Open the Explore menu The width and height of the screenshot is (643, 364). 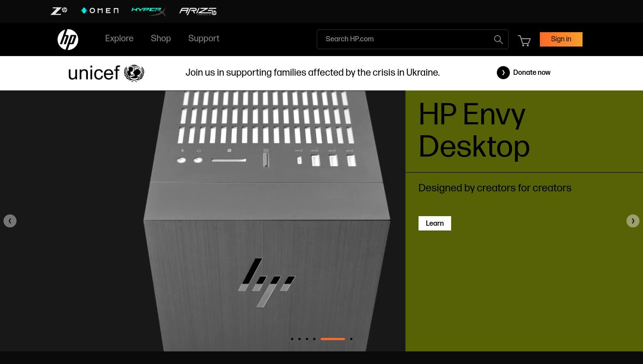119,39
